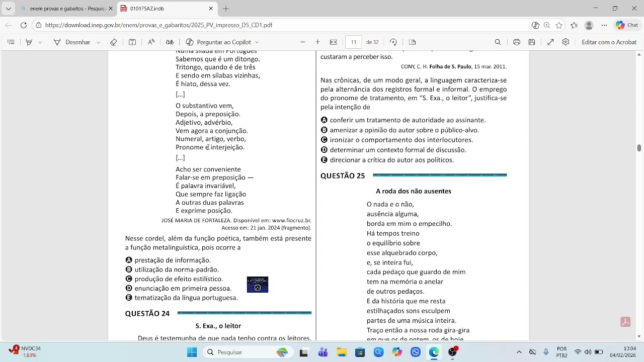Image resolution: width=644 pixels, height=362 pixels.
Task: Open Microsoft Store from taskbar
Action: pos(360,352)
